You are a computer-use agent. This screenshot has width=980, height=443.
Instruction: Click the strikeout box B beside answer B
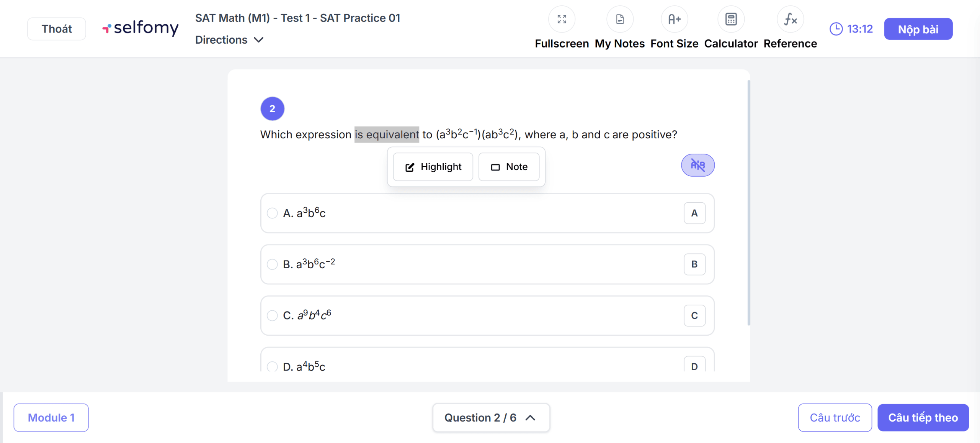click(x=694, y=264)
